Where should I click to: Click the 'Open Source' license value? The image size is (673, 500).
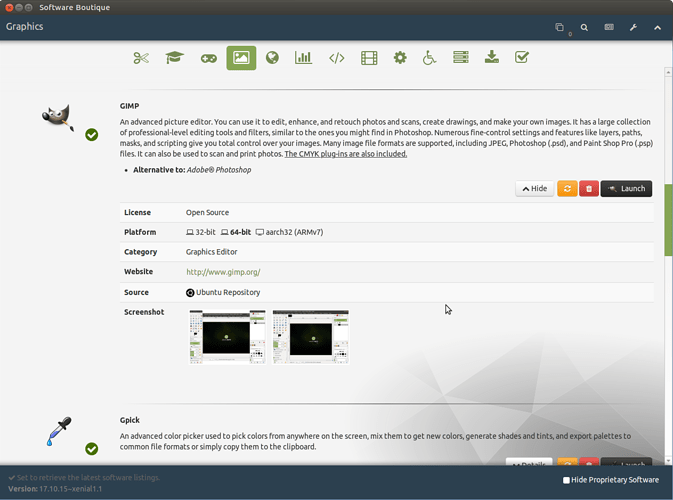point(207,212)
